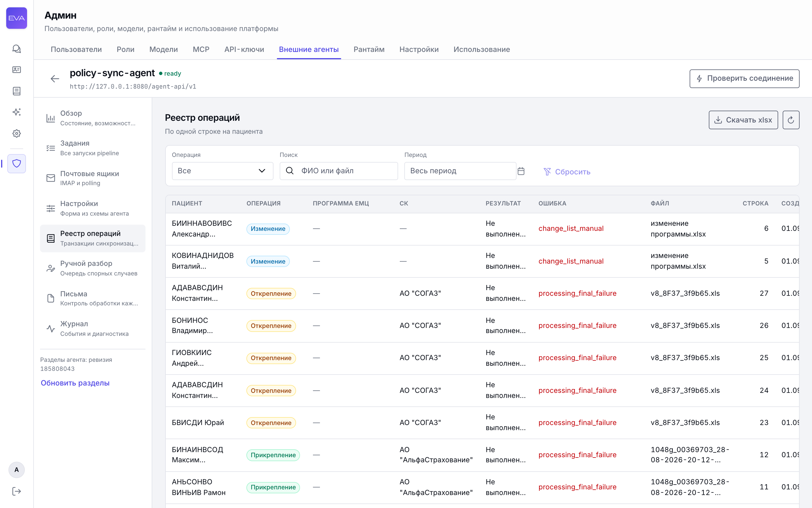
Task: Open Почтовые ящики section
Action: click(x=92, y=178)
